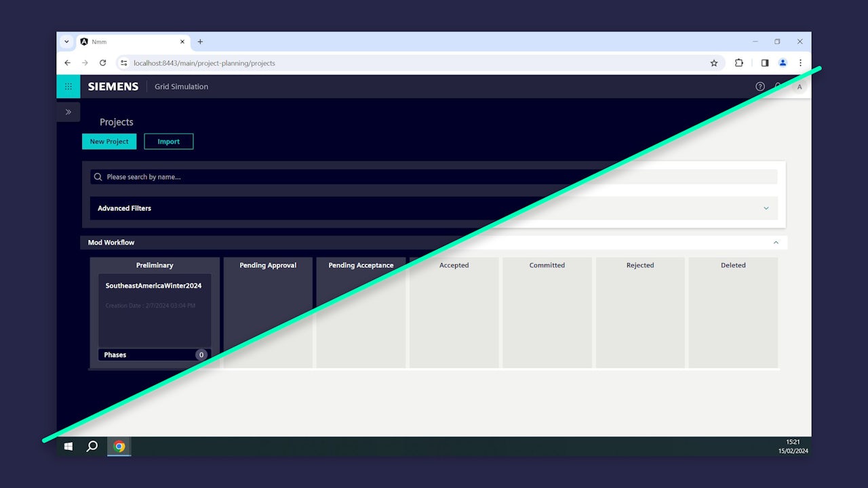Click the New Project button
The width and height of the screenshot is (868, 488).
point(108,141)
